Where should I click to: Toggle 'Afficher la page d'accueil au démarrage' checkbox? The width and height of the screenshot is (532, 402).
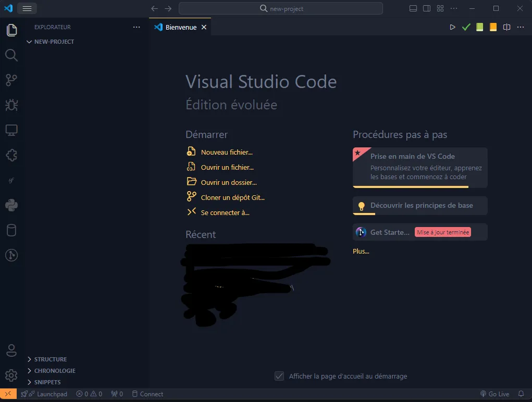click(279, 376)
